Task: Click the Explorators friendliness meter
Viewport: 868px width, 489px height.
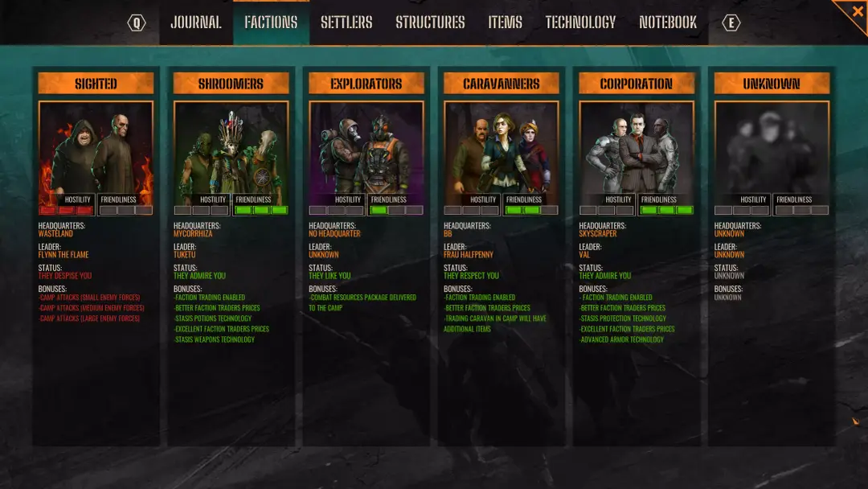Action: click(396, 211)
